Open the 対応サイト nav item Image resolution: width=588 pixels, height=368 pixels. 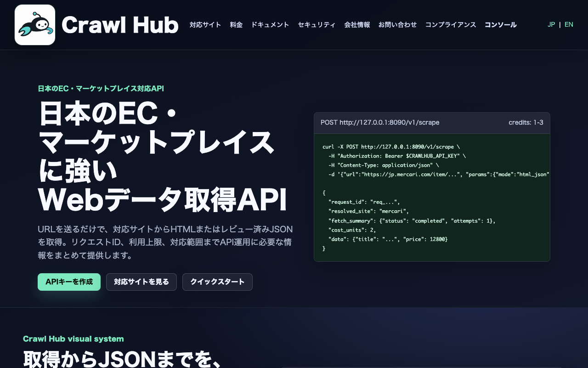[x=205, y=25]
